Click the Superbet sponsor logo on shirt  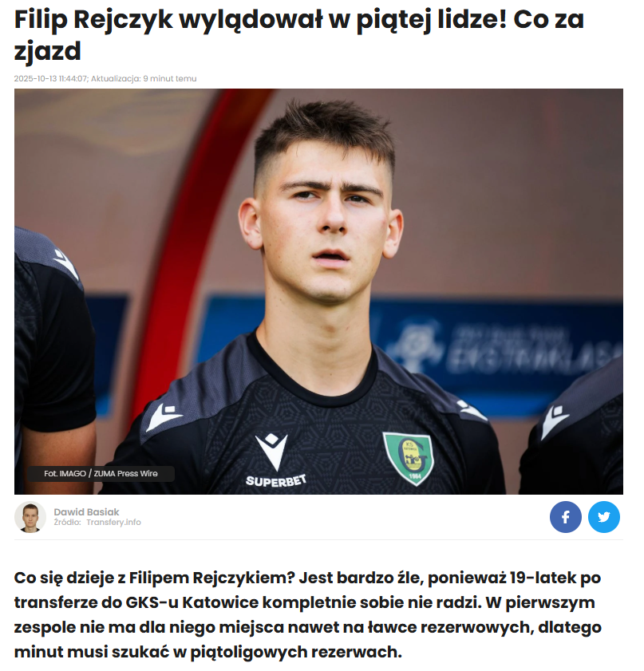pyautogui.click(x=276, y=481)
